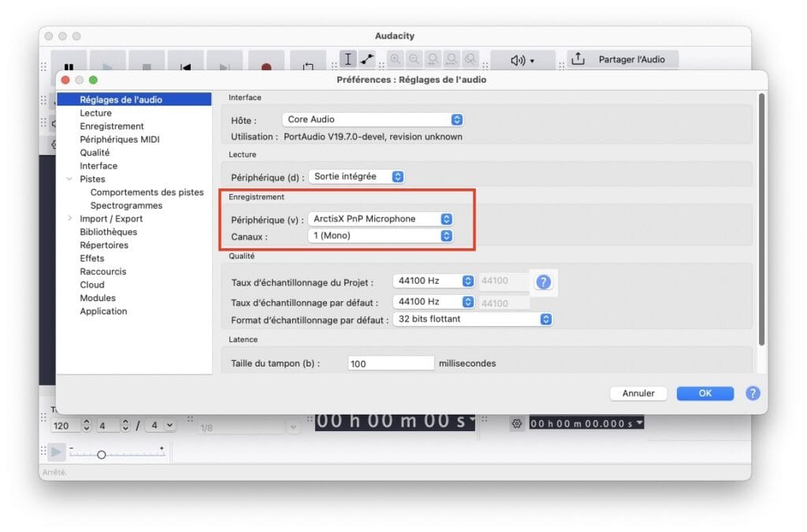Click the Zoom In magnifier icon
Screen dimensions: 807x532
(396, 59)
